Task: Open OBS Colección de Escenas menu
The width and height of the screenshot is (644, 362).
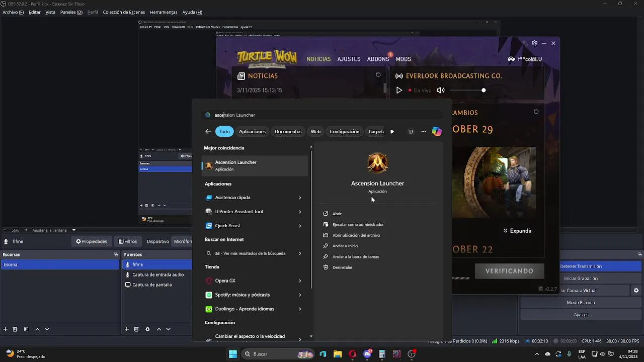Action: [124, 12]
